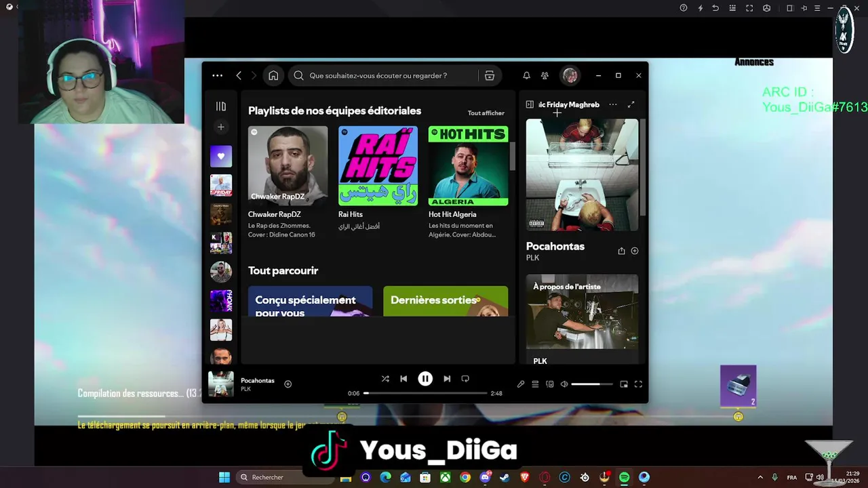Open Liked Songs purple heart playlist

pos(221,157)
